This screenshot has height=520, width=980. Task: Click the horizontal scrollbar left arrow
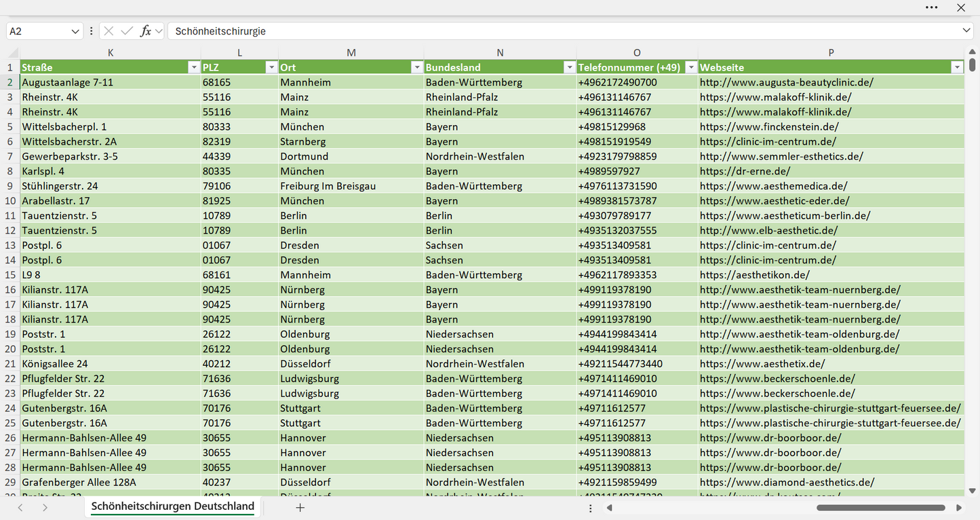coord(610,508)
